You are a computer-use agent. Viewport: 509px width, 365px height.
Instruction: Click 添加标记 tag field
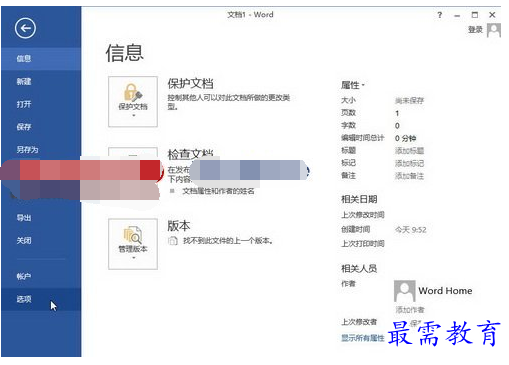(409, 163)
